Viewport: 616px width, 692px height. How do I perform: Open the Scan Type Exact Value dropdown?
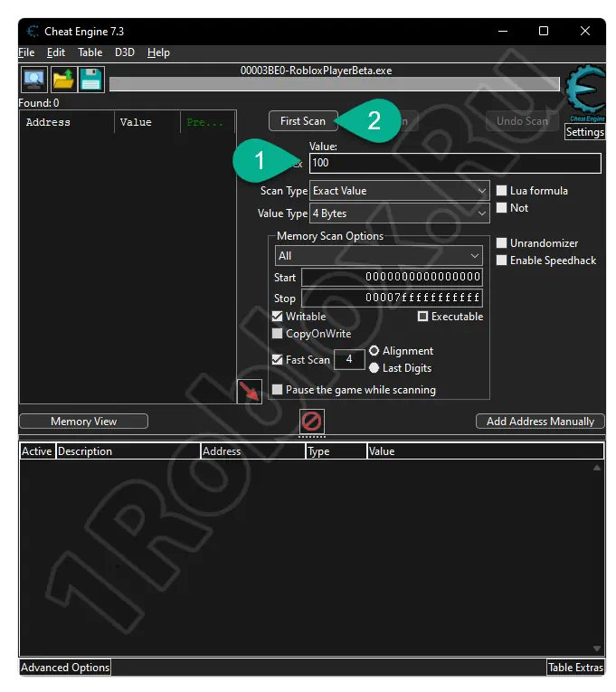pos(399,191)
